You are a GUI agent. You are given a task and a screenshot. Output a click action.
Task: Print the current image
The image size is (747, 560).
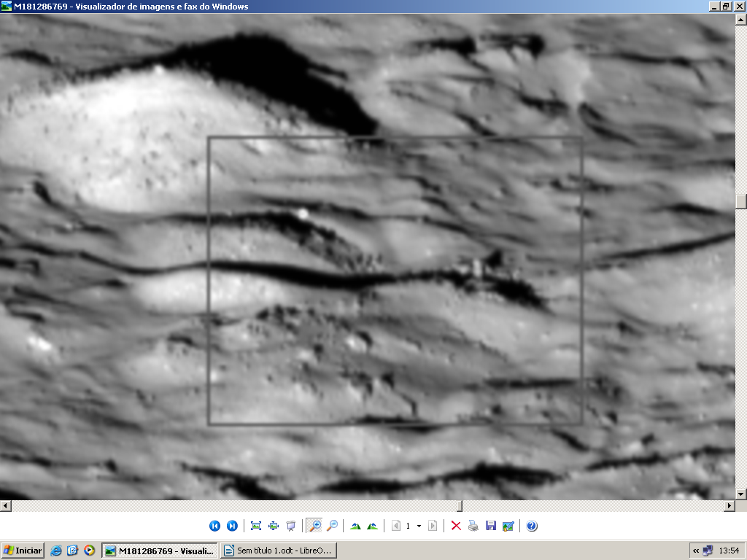pyautogui.click(x=473, y=526)
